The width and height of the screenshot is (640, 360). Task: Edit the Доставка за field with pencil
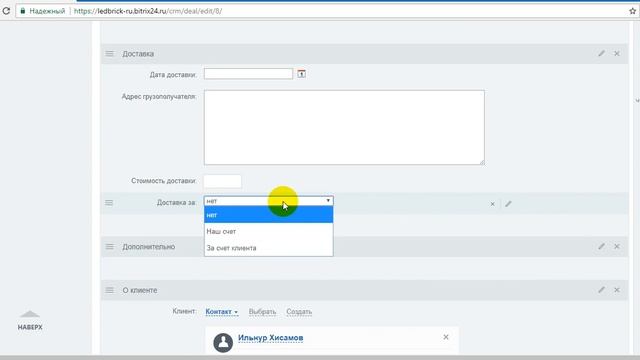(508, 203)
